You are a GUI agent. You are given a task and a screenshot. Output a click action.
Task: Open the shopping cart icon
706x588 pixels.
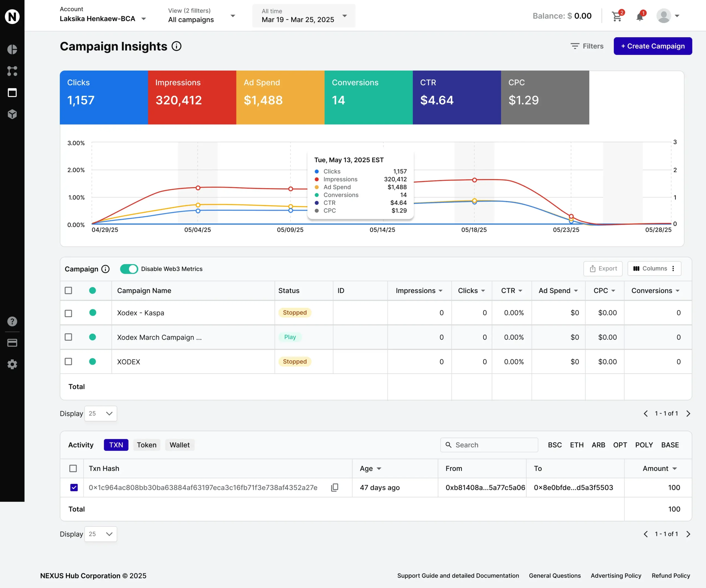(617, 16)
